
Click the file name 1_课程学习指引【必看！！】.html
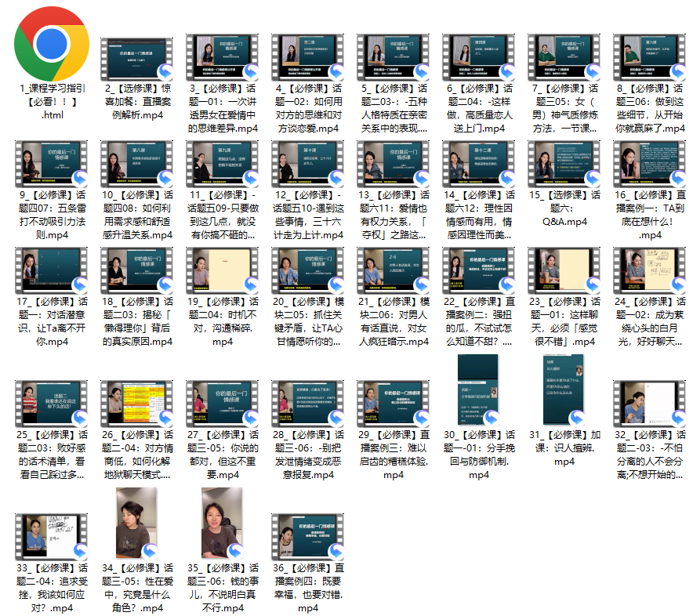tap(52, 102)
